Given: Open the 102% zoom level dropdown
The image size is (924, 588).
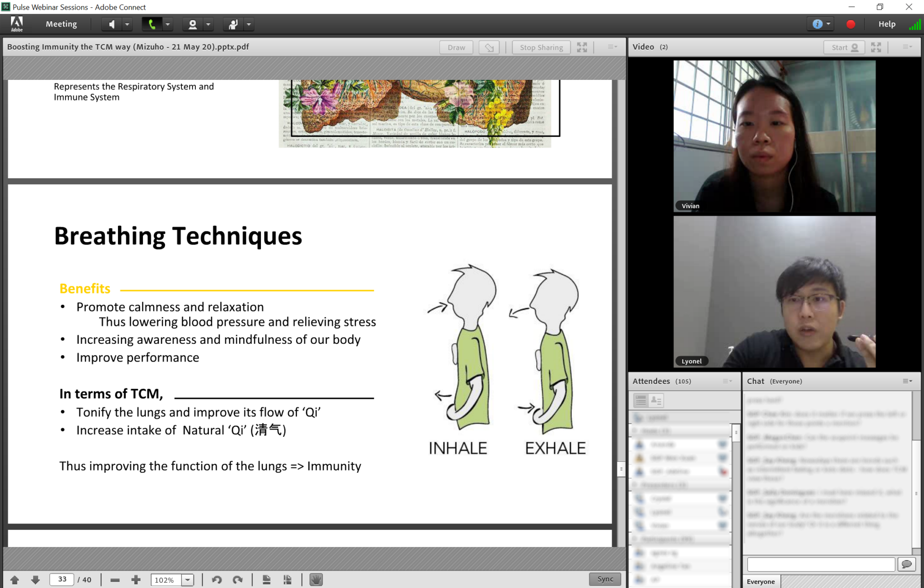Looking at the screenshot, I should (188, 580).
